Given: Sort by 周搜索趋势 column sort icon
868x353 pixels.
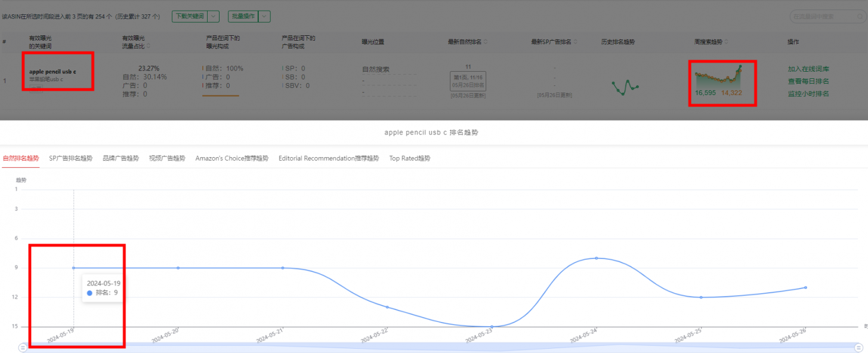Looking at the screenshot, I should pyautogui.click(x=727, y=42).
